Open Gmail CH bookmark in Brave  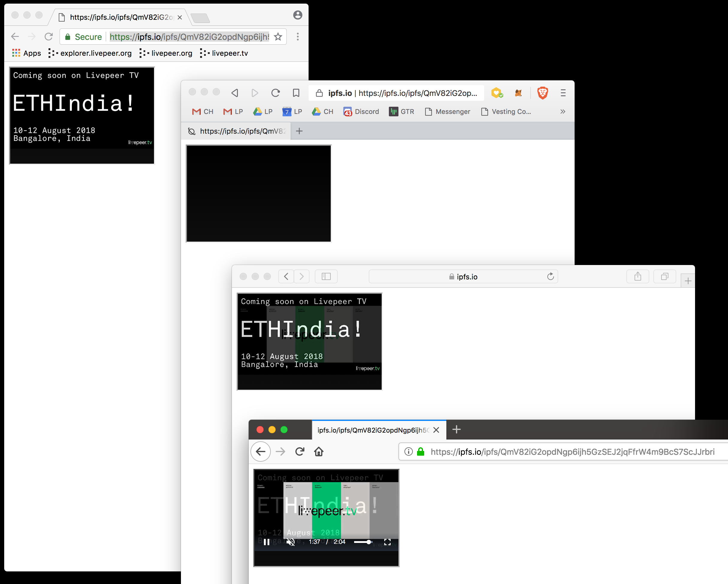click(x=203, y=112)
